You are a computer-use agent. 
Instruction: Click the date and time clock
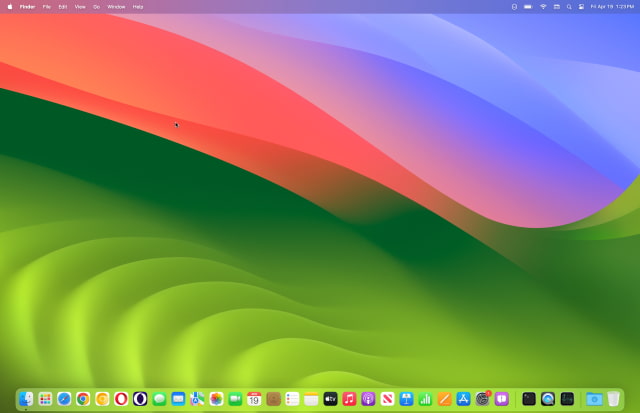[x=612, y=6]
